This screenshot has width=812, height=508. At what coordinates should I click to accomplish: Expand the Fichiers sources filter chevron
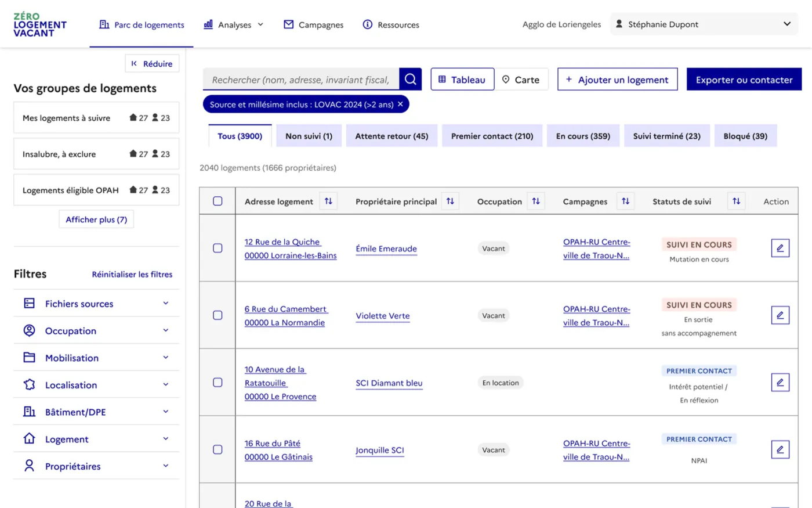pos(165,303)
